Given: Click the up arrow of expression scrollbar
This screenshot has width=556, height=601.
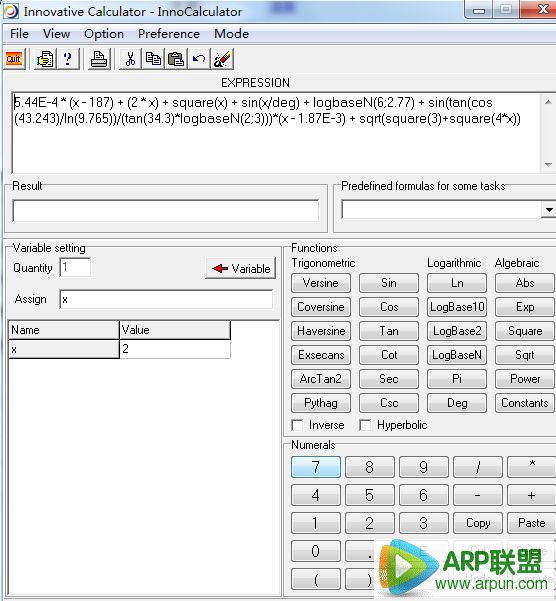Looking at the screenshot, I should 548,102.
